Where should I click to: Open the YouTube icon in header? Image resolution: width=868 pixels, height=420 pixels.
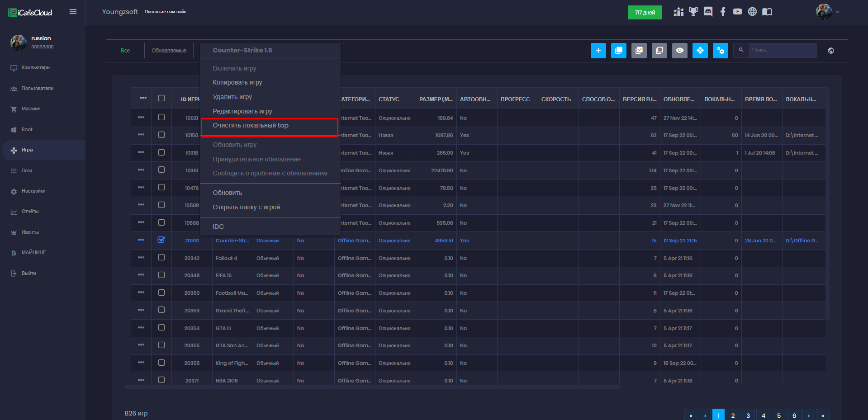click(x=737, y=12)
